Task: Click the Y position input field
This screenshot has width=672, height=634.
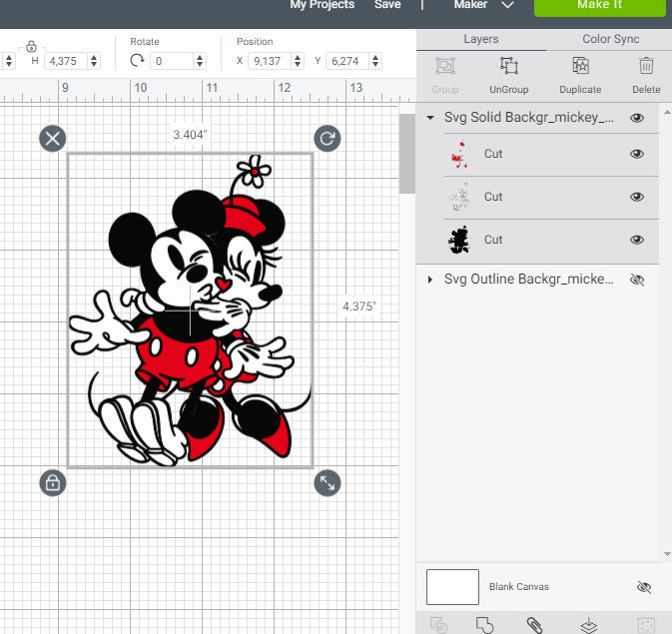Action: 348,61
